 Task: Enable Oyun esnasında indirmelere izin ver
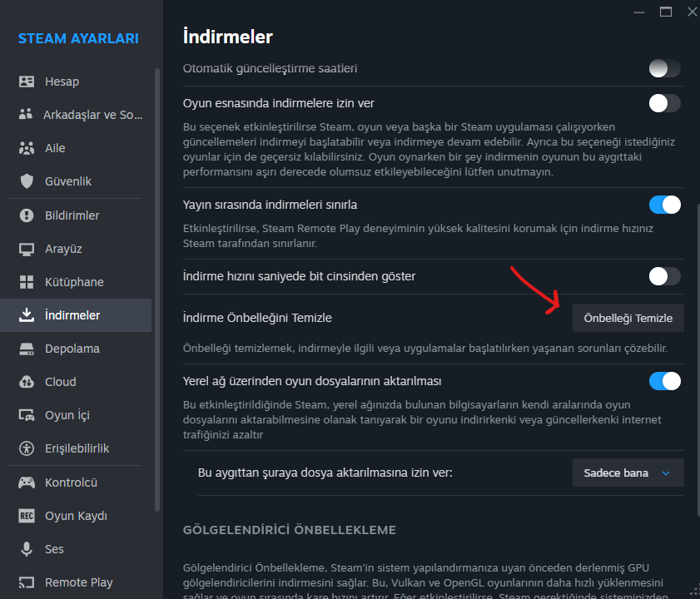(x=665, y=103)
